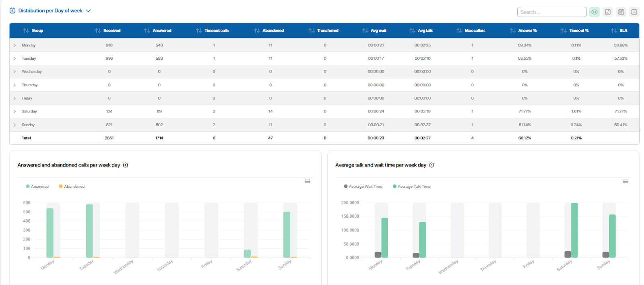Expand the Saturday row
This screenshot has width=644, height=285.
pos(14,112)
